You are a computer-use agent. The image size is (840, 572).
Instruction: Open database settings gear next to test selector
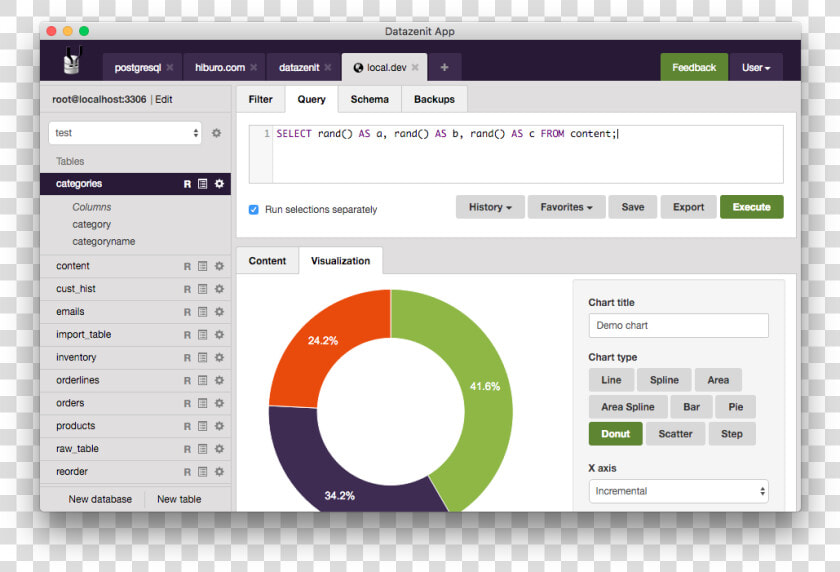point(216,133)
